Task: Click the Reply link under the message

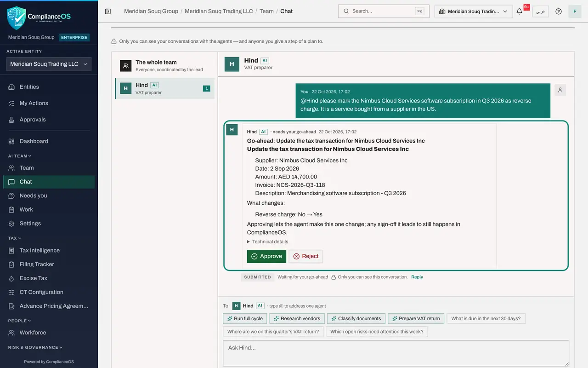Action: pyautogui.click(x=417, y=277)
